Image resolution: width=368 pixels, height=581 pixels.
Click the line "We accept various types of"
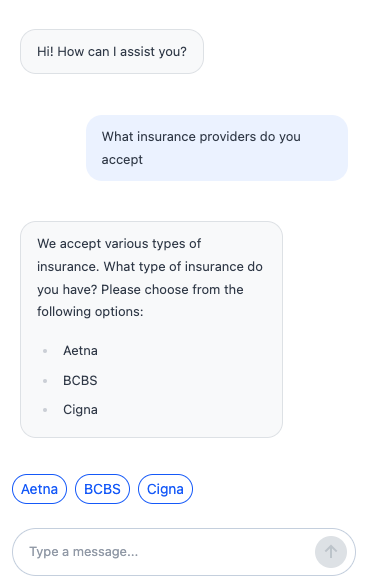(x=119, y=243)
